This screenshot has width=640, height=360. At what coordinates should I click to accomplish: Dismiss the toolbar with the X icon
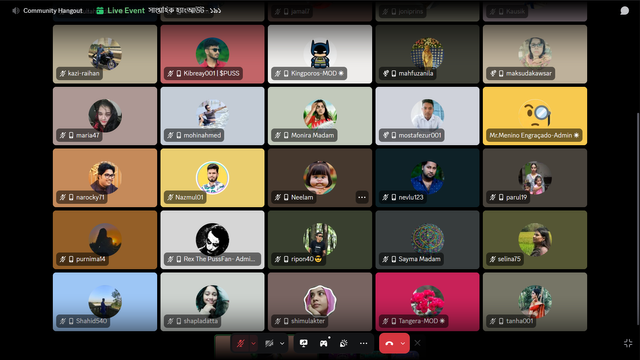(417, 343)
